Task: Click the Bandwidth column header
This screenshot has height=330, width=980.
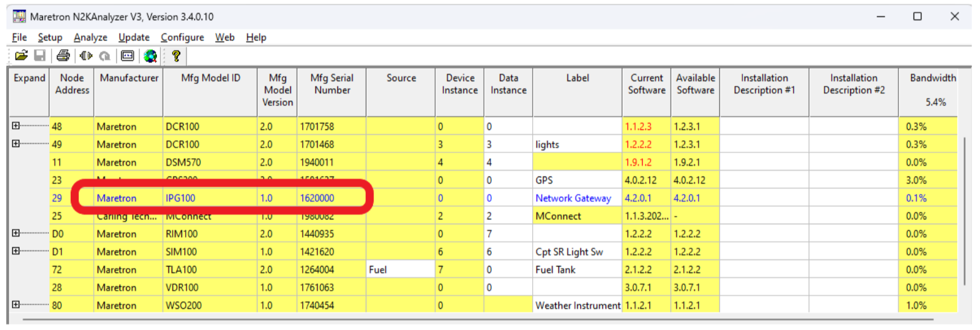Action: coord(929,92)
